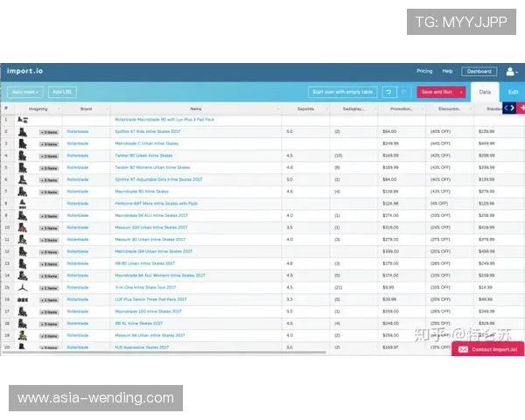Select the Brand column header

86,108
